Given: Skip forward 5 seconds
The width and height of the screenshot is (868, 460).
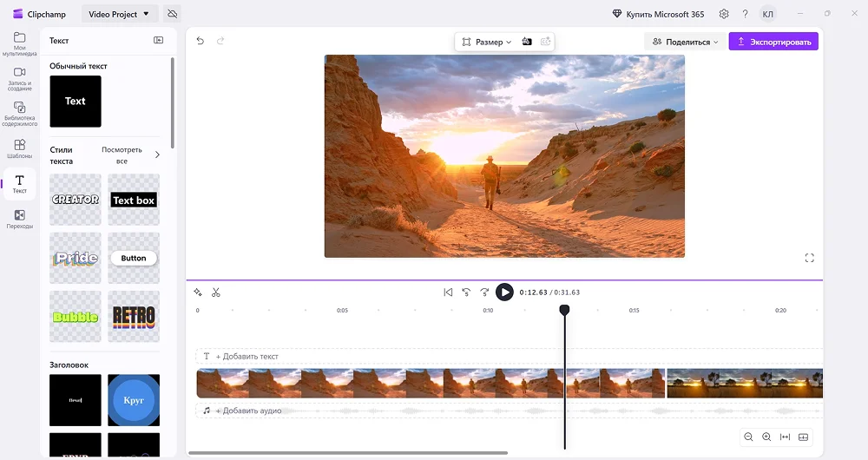Looking at the screenshot, I should tap(484, 292).
